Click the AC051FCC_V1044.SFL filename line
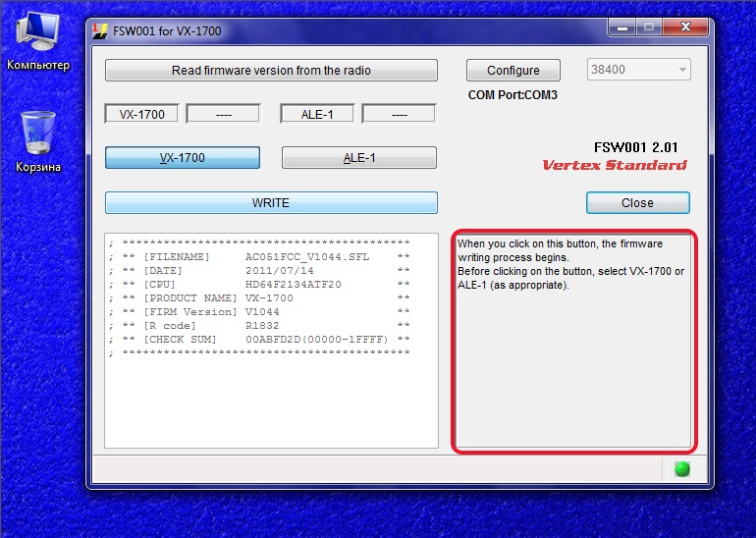The height and width of the screenshot is (538, 756). click(259, 257)
